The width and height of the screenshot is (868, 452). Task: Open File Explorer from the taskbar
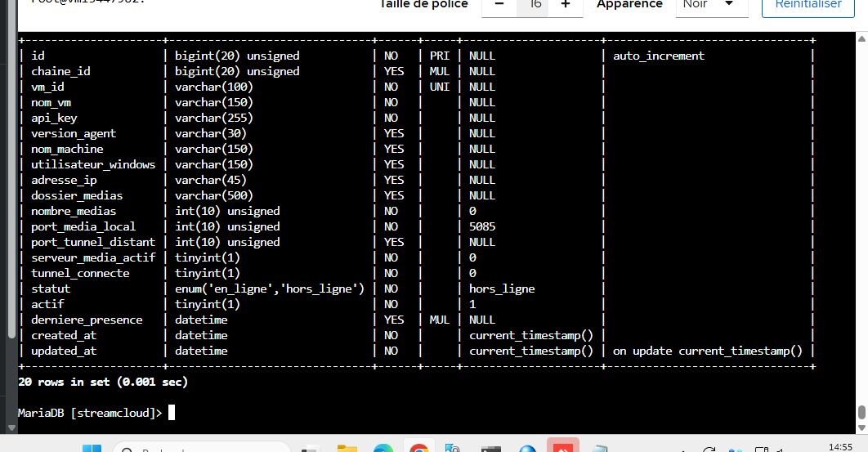point(347,448)
